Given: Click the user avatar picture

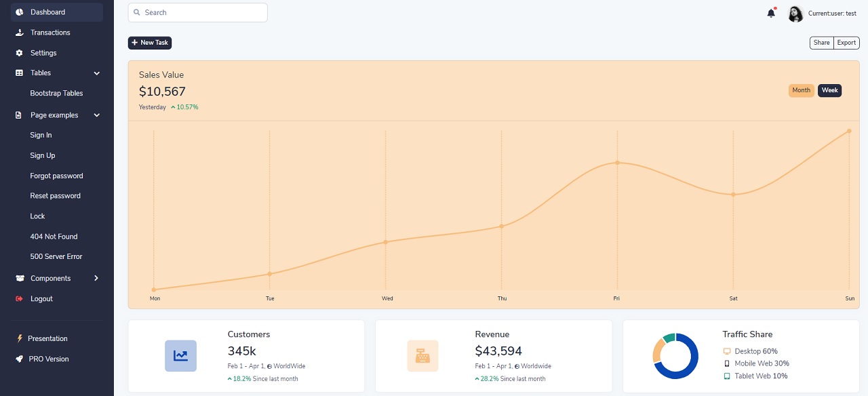Looking at the screenshot, I should (x=795, y=14).
